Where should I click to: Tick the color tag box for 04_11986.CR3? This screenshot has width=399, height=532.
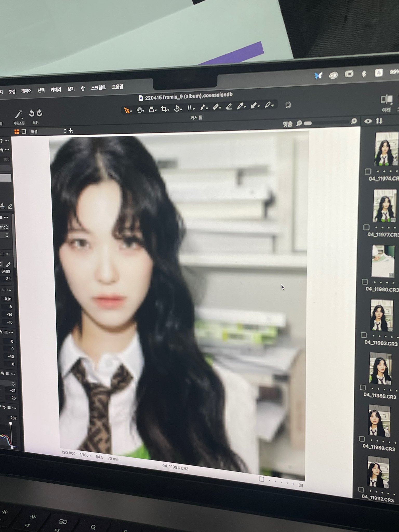[x=363, y=388]
